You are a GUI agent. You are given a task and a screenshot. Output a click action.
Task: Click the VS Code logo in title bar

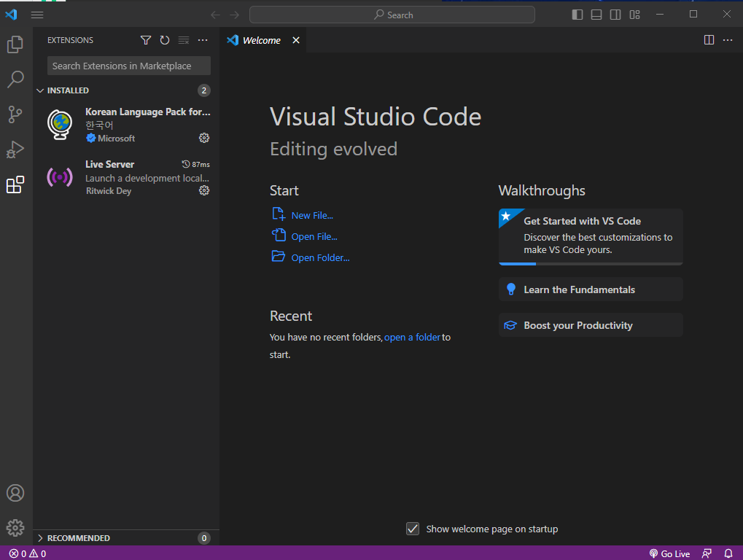click(x=12, y=14)
